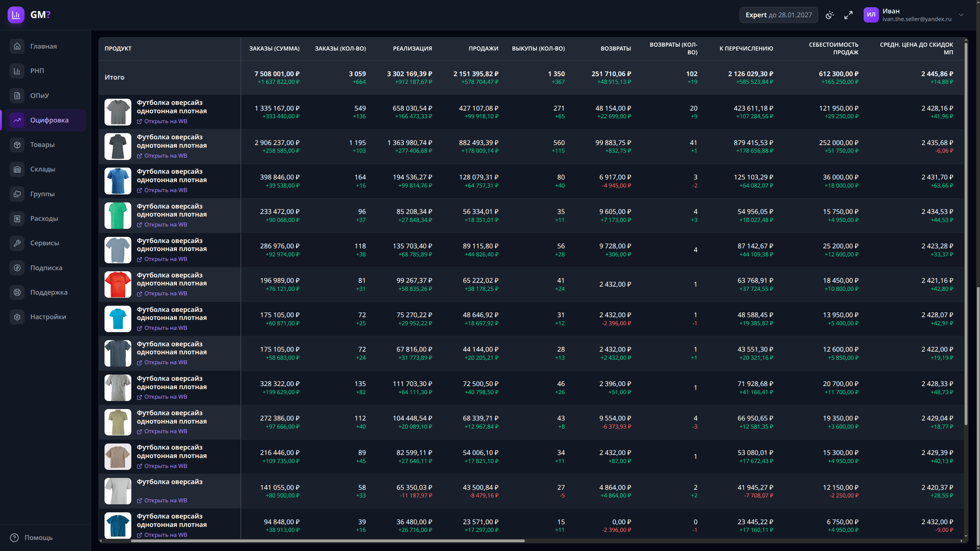Toggle the dark/light theme icon
The width and height of the screenshot is (980, 551).
coord(830,15)
